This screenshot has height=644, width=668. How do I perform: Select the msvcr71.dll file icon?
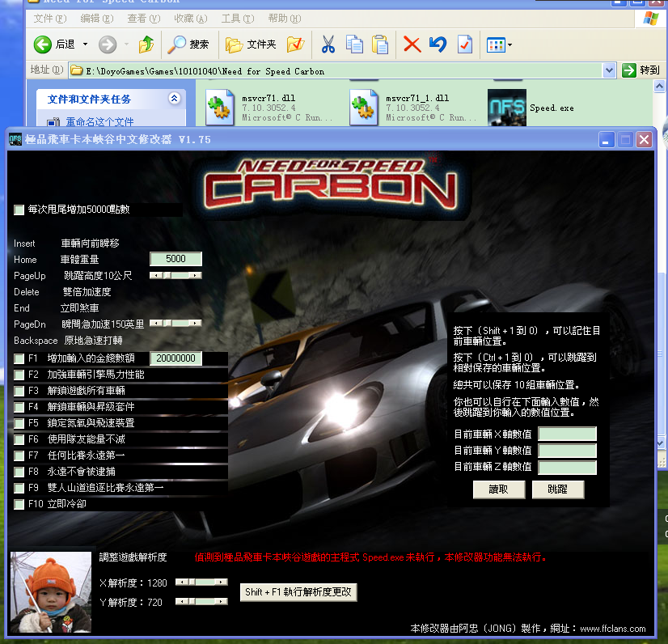click(x=220, y=108)
